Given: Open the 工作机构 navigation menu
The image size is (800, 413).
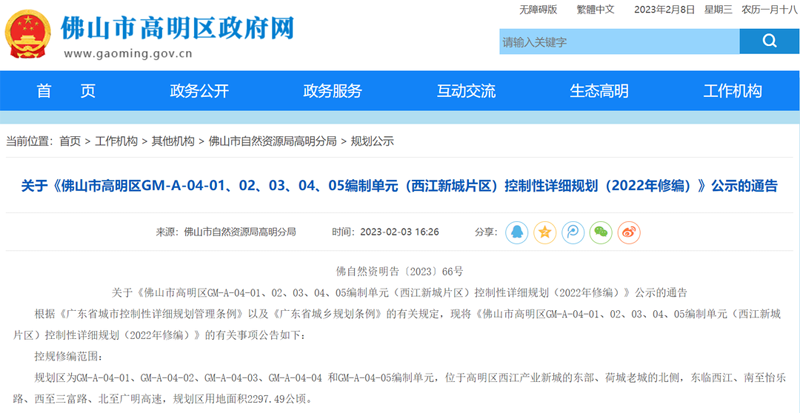Looking at the screenshot, I should coord(732,91).
